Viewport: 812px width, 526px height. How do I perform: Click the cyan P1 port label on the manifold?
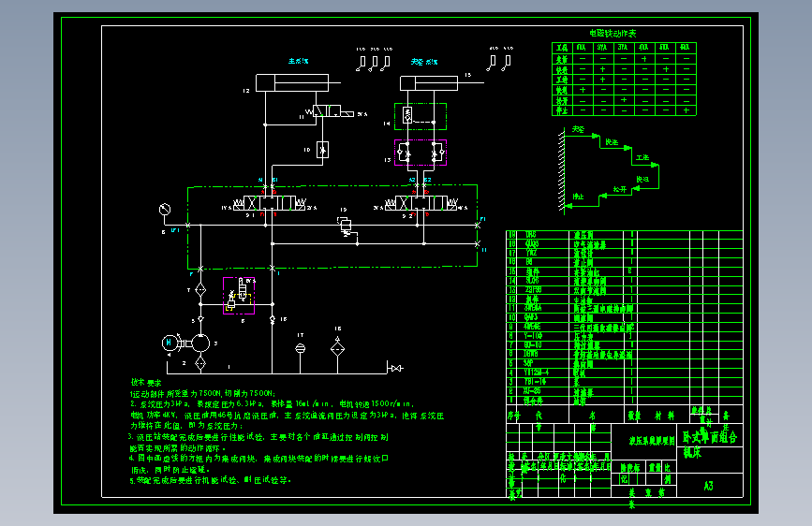click(x=482, y=219)
